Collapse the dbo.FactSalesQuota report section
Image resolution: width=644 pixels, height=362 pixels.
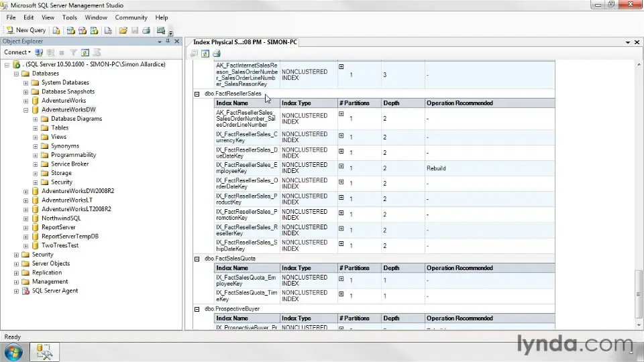coord(197,259)
